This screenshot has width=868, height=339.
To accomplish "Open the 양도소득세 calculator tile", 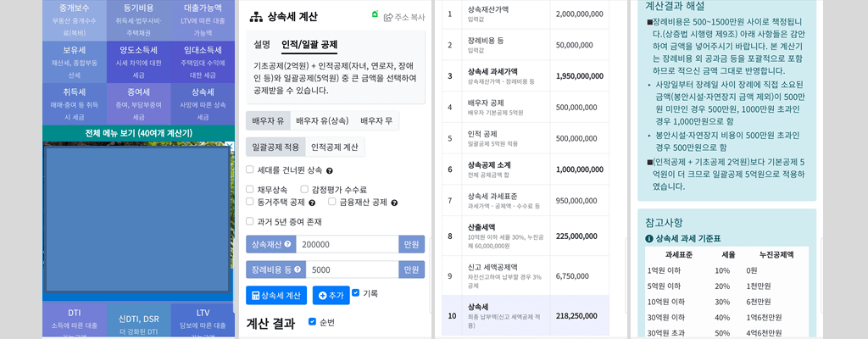I will pyautogui.click(x=138, y=62).
